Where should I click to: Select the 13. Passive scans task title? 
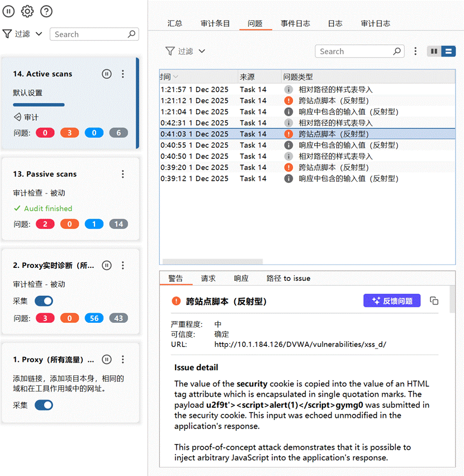(45, 174)
